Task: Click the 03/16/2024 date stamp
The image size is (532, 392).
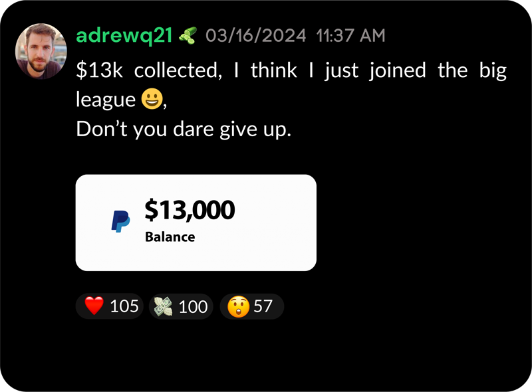Action: click(255, 36)
